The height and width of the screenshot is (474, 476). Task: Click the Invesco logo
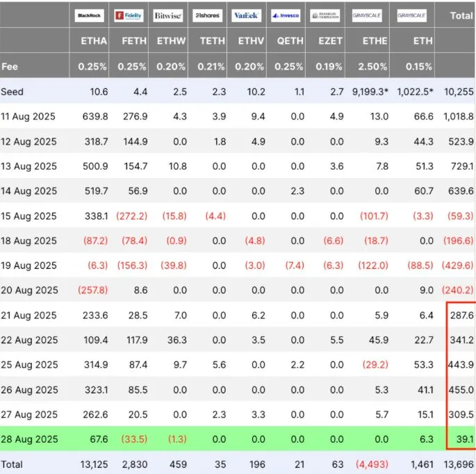point(286,15)
